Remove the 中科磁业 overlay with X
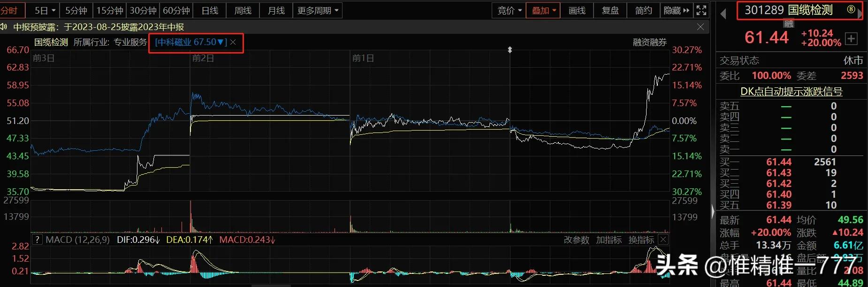The image size is (868, 287). (233, 43)
